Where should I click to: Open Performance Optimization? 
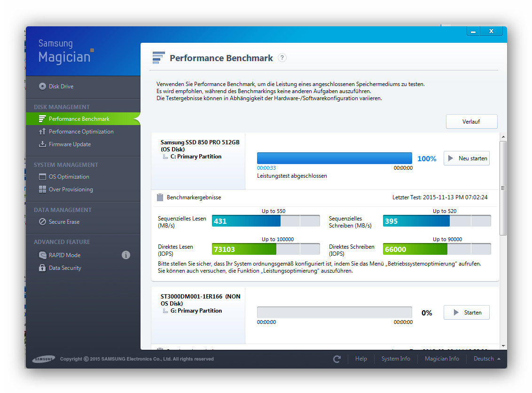point(81,131)
